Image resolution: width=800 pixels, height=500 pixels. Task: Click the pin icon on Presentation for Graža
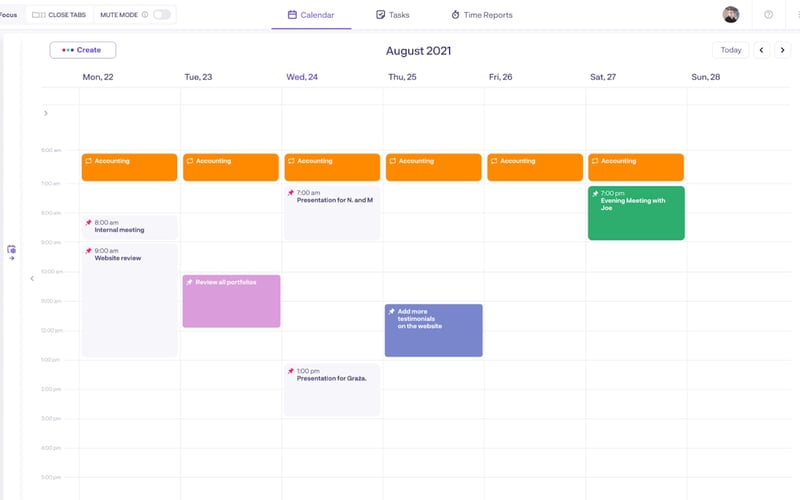[291, 371]
